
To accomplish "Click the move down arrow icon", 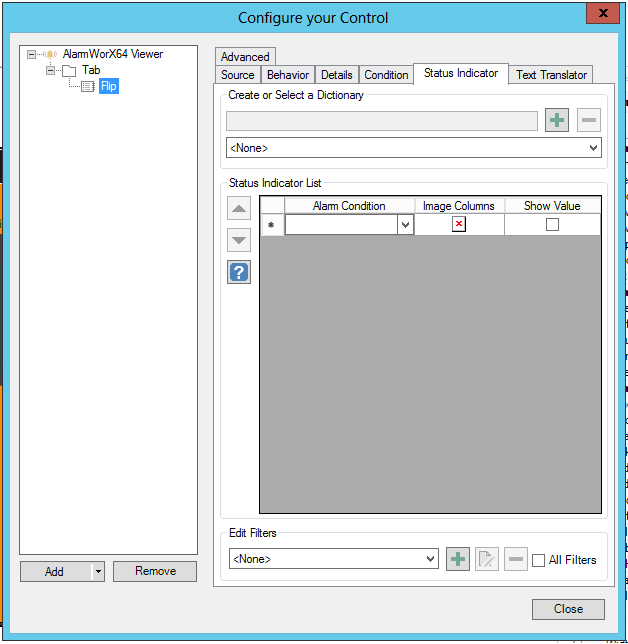I will pyautogui.click(x=239, y=240).
